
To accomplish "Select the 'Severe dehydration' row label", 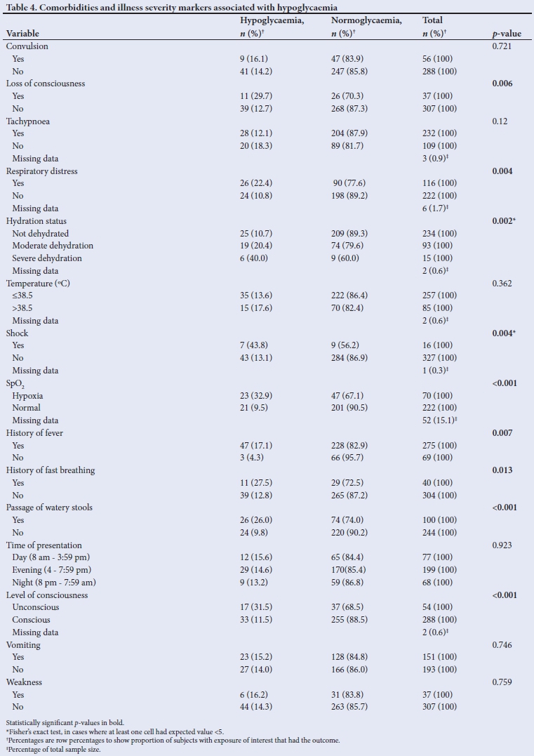I will (46, 258).
